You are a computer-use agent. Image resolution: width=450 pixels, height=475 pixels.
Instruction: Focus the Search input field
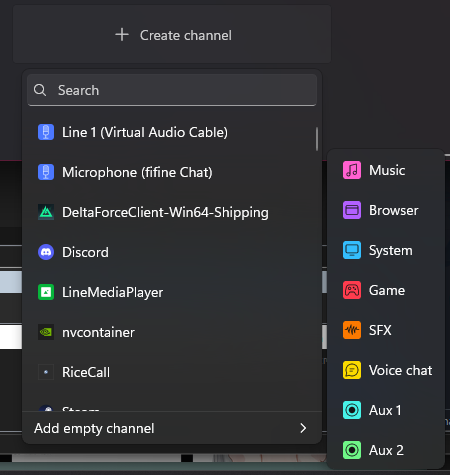pos(172,90)
